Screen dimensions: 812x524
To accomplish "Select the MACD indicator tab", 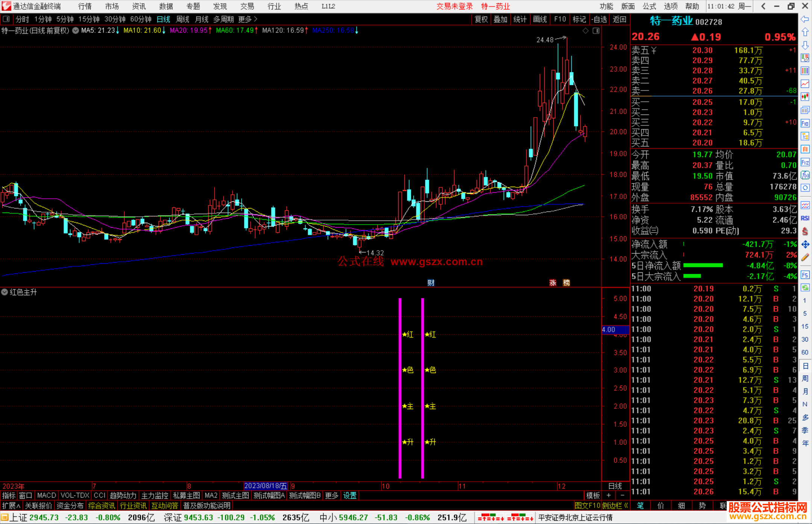I will 47,495.
